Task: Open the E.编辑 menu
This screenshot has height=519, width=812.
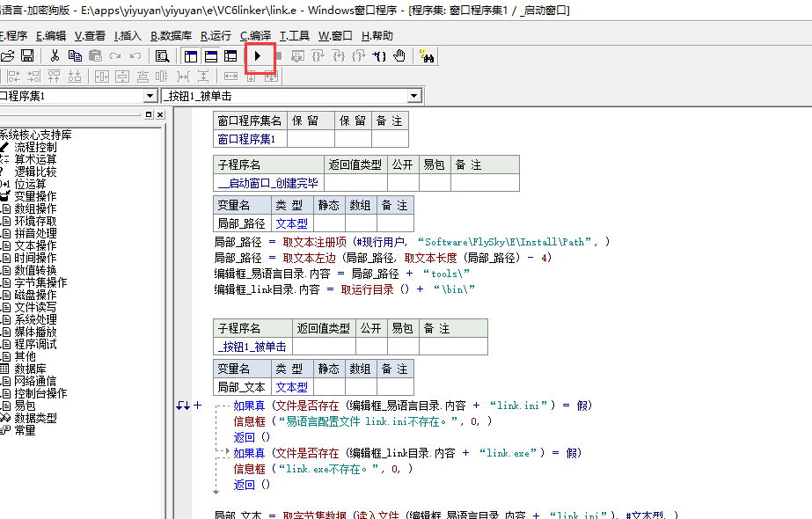Action: (51, 36)
